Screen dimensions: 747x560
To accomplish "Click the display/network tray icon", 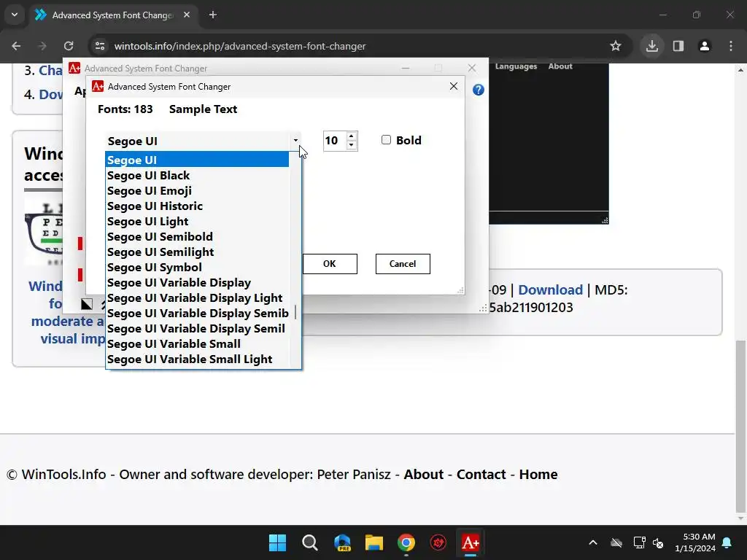I will pyautogui.click(x=639, y=542).
